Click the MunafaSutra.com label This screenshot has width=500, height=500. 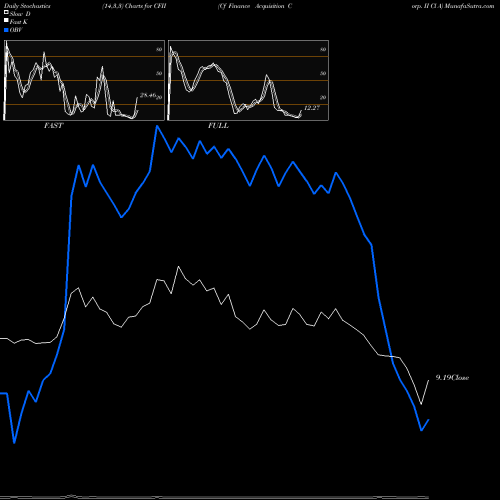tap(469, 6)
